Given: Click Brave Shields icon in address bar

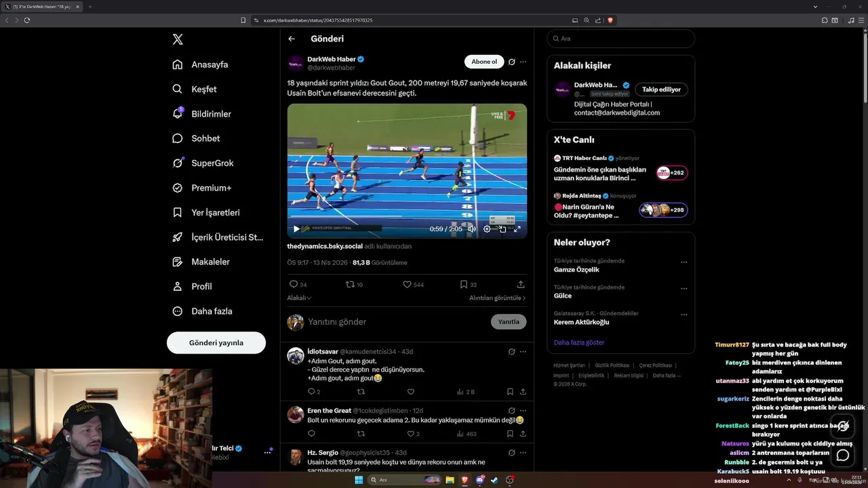Looking at the screenshot, I should [610, 20].
